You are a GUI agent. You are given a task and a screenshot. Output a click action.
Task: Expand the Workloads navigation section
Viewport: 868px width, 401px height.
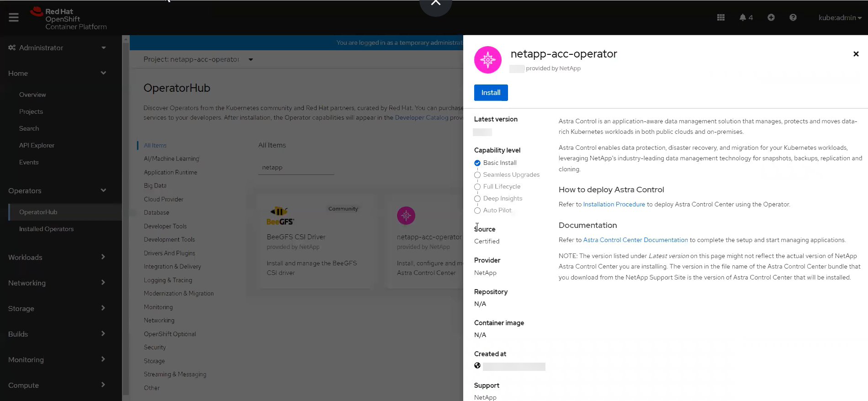point(57,257)
